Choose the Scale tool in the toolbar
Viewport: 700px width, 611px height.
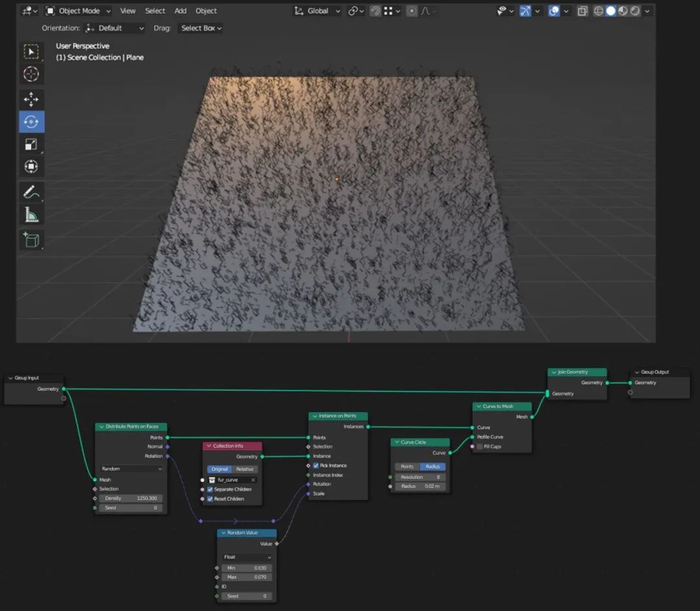click(31, 144)
